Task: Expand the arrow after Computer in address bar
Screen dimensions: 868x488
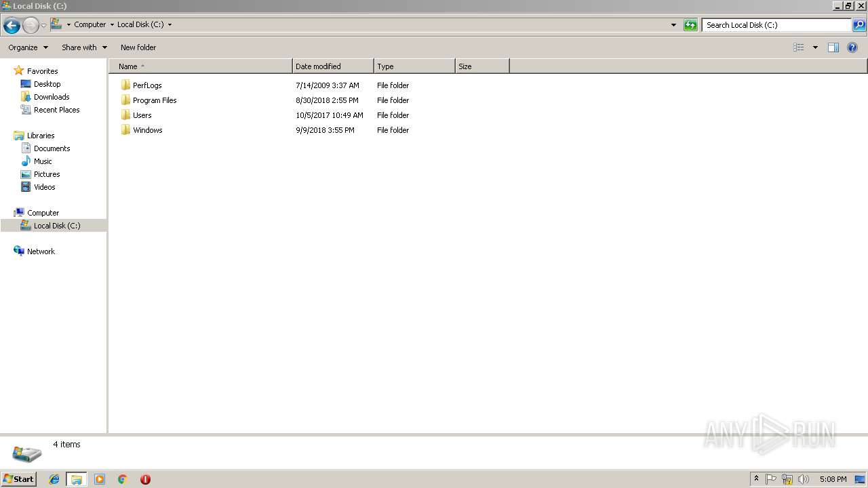Action: (x=112, y=25)
